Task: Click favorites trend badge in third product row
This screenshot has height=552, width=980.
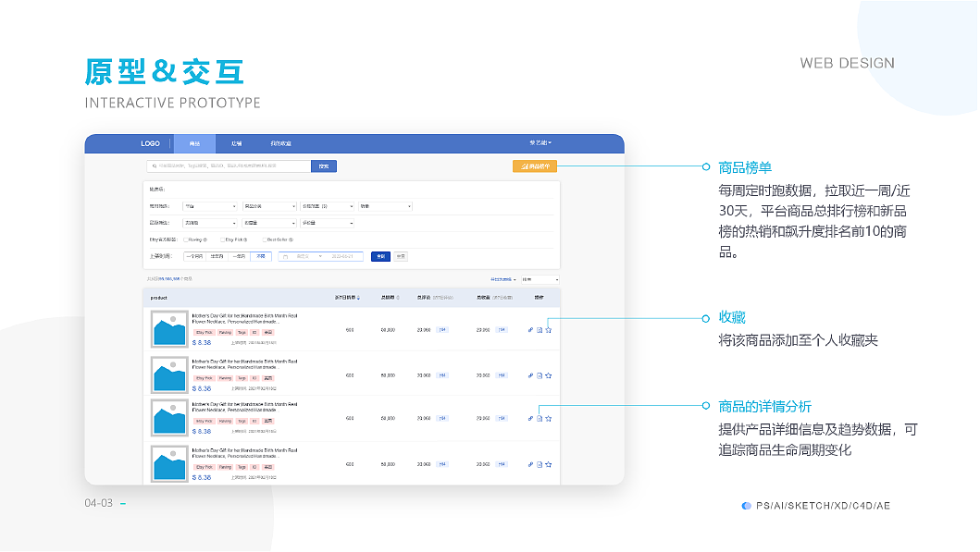Action: coord(502,418)
